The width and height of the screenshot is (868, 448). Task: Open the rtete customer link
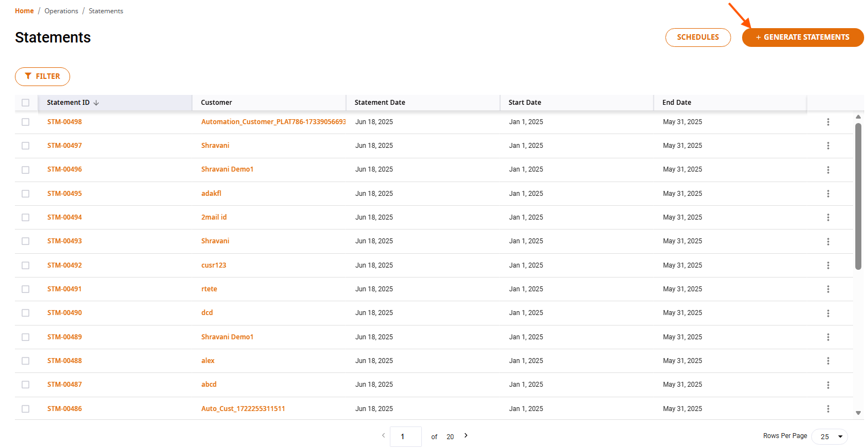(209, 289)
